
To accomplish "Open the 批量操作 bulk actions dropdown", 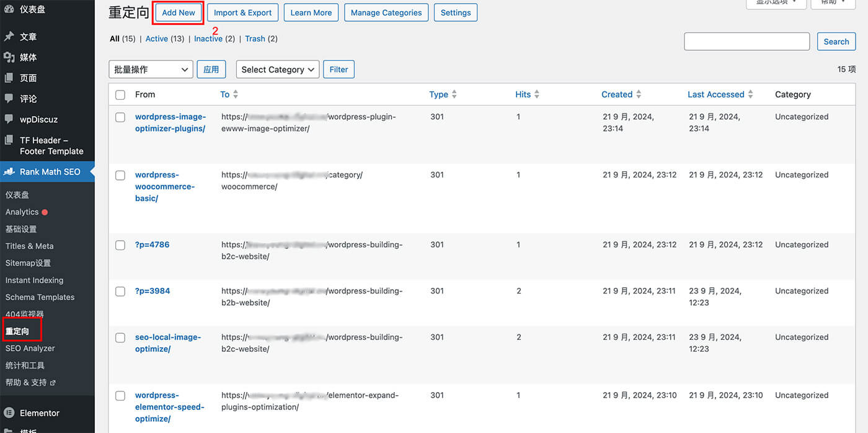I will coord(151,69).
